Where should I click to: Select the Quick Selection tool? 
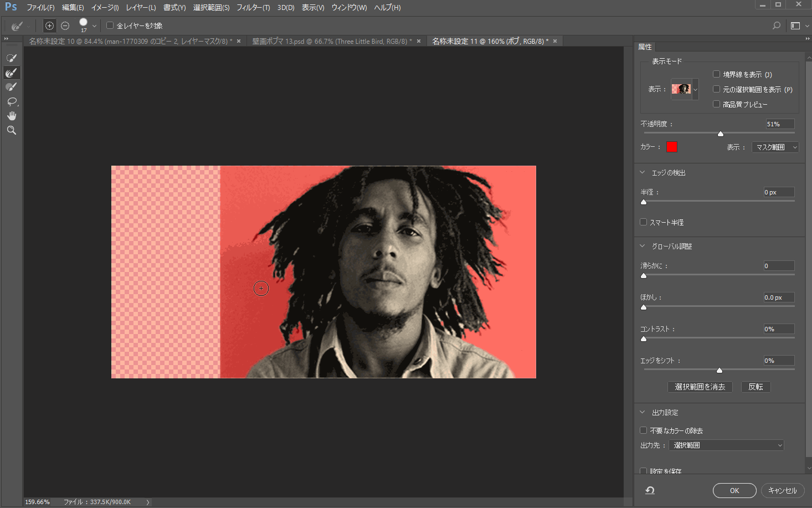click(x=12, y=58)
